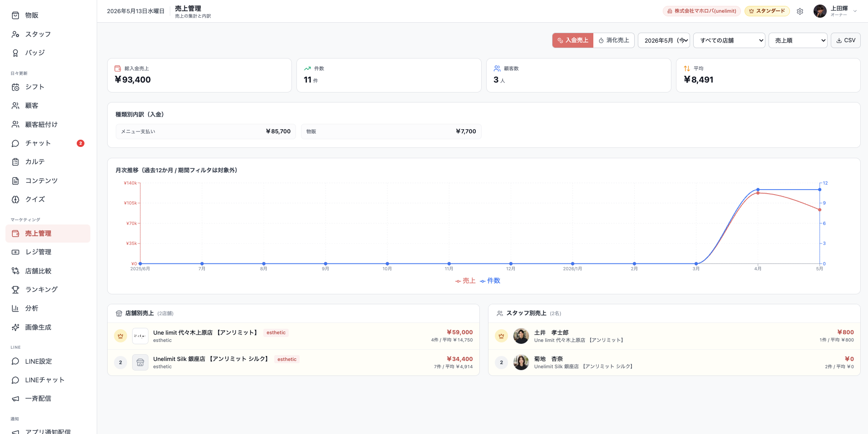Download CSV export
Screen dimensions: 868x434
point(846,40)
